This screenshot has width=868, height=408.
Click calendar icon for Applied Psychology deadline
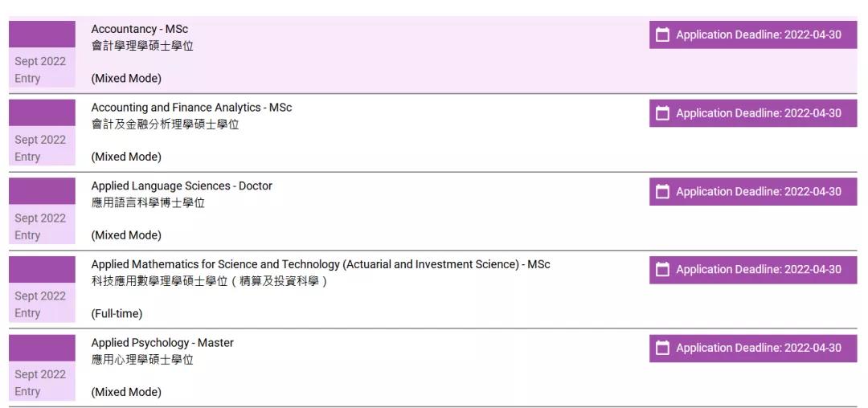point(663,349)
